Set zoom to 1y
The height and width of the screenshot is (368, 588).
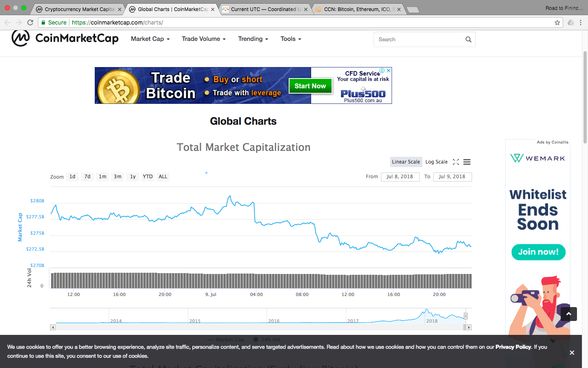coord(133,177)
